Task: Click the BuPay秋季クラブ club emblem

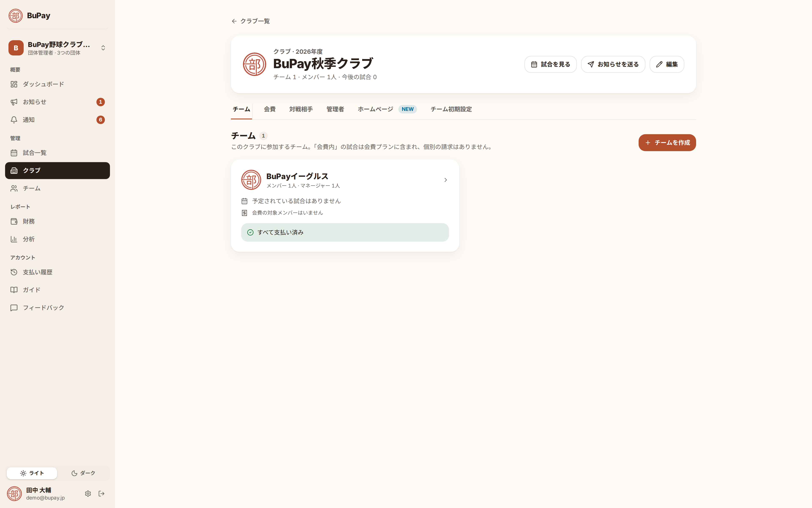Action: point(254,64)
